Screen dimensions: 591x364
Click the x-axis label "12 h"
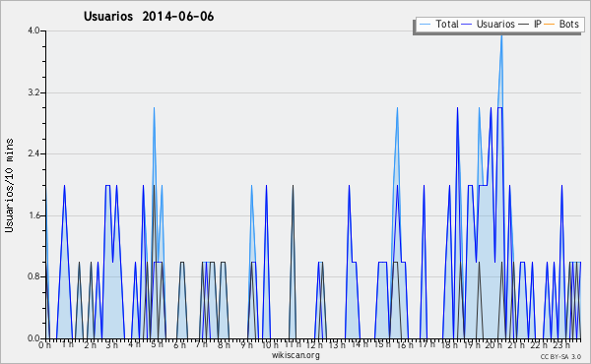pos(314,345)
